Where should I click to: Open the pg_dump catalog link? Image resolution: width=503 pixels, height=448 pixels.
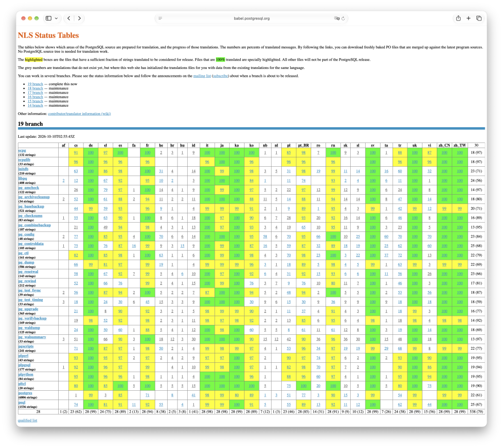(x=26, y=262)
